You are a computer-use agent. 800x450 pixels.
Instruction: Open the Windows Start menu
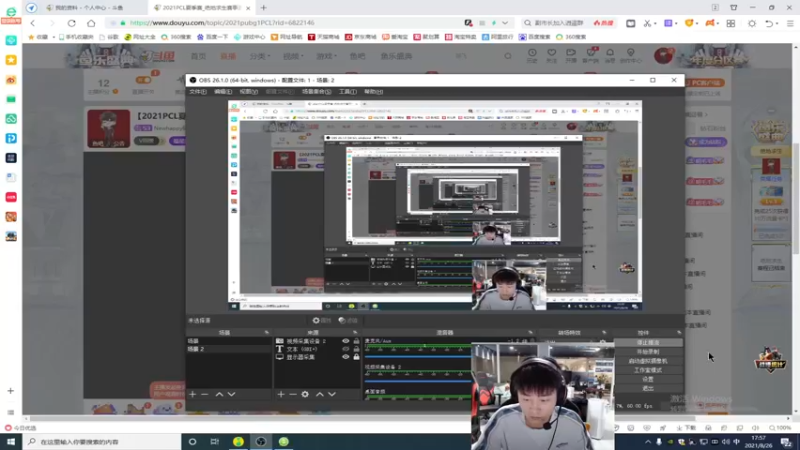[11, 441]
